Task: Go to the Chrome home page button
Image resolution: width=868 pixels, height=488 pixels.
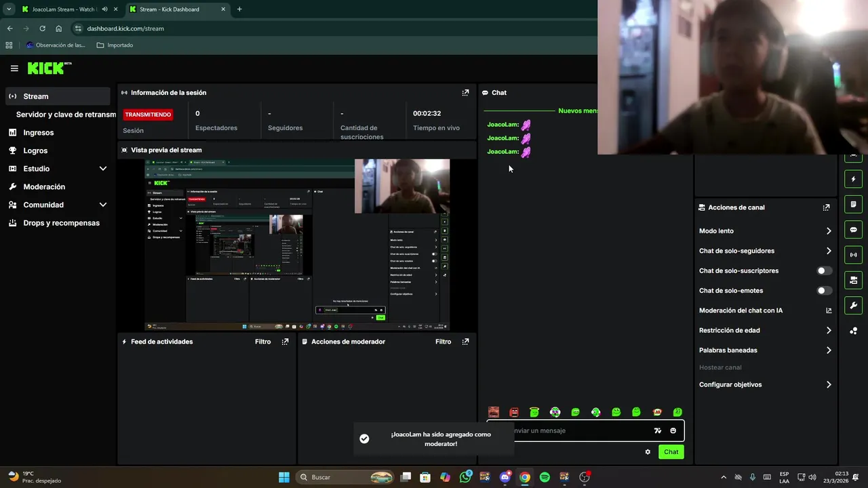Action: 59,28
